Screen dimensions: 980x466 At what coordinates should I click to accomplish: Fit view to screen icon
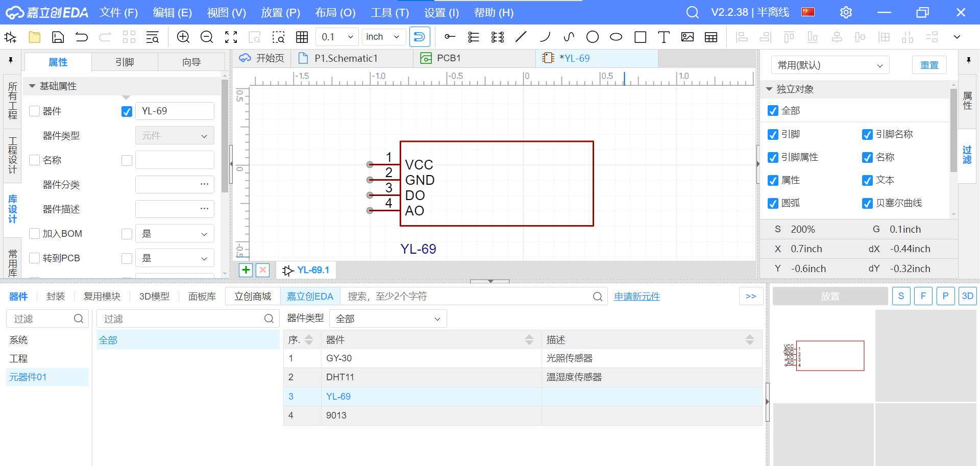click(231, 37)
